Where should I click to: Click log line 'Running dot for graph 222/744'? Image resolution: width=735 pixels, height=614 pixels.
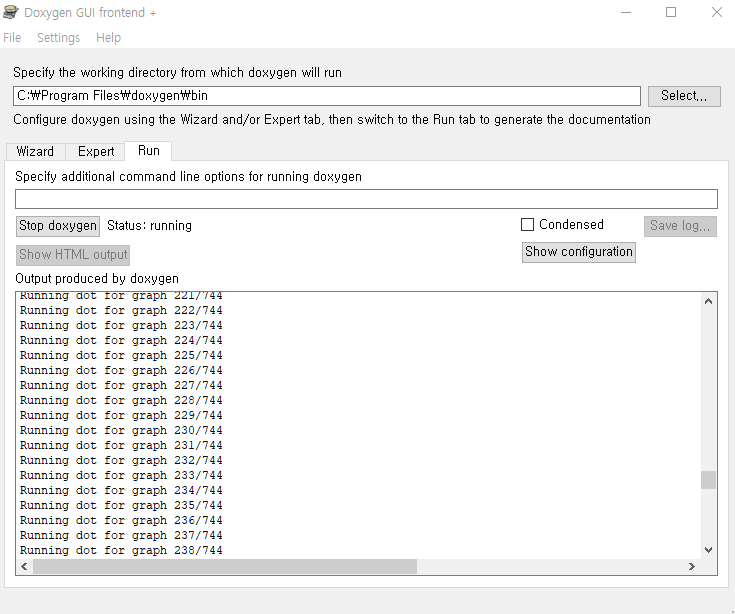pyautogui.click(x=121, y=310)
